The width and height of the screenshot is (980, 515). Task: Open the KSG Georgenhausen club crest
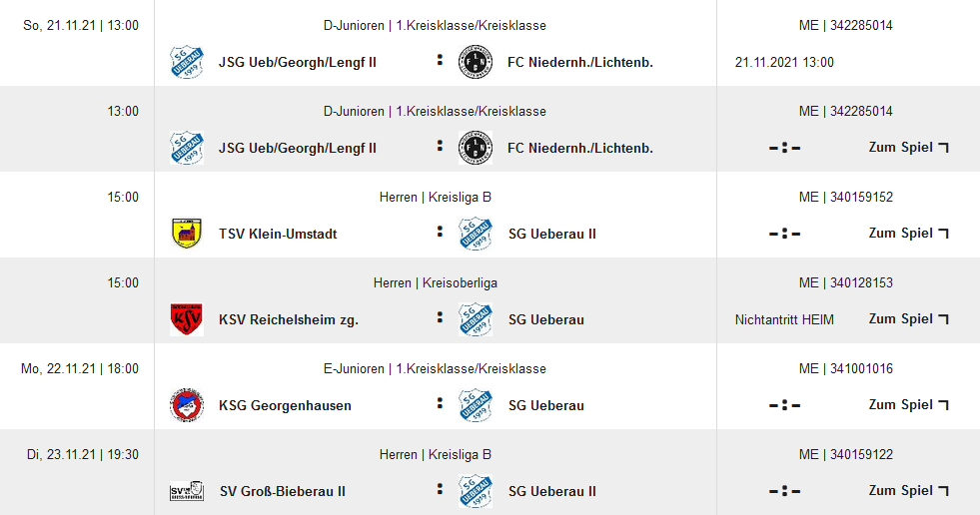[x=186, y=405]
